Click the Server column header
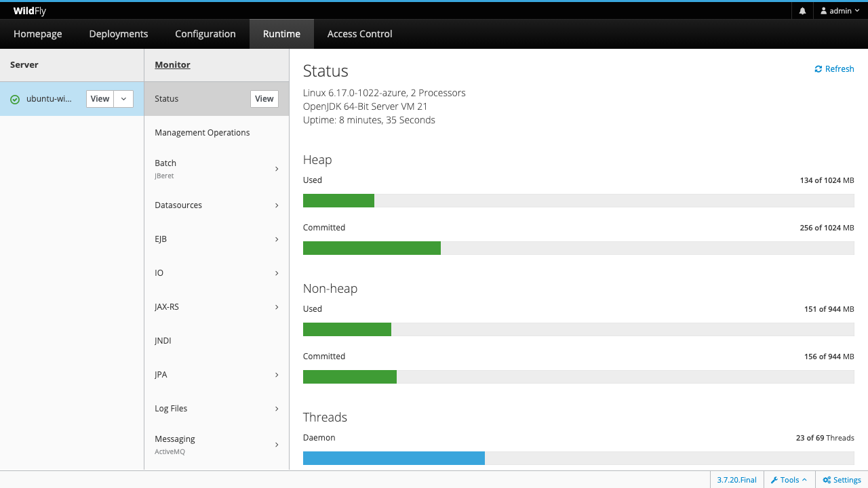The image size is (868, 488). point(24,65)
